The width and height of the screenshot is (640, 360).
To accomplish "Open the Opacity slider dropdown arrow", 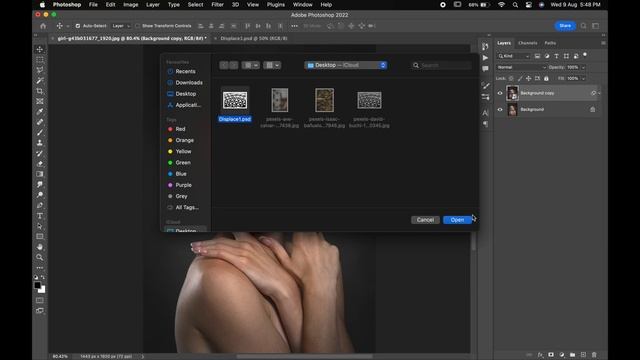I will point(583,67).
